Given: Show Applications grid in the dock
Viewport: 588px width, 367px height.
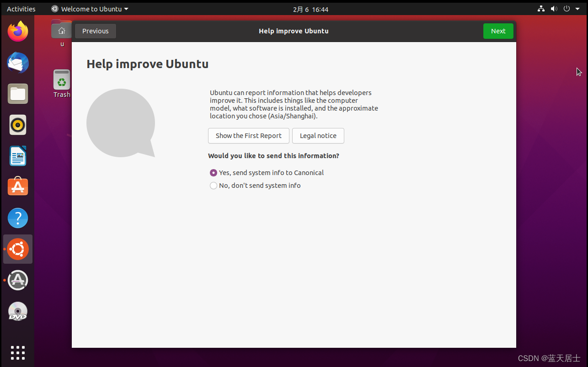Looking at the screenshot, I should [x=17, y=352].
